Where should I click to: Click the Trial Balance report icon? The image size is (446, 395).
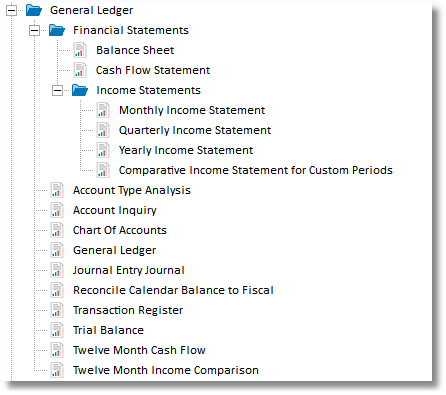coord(57,330)
